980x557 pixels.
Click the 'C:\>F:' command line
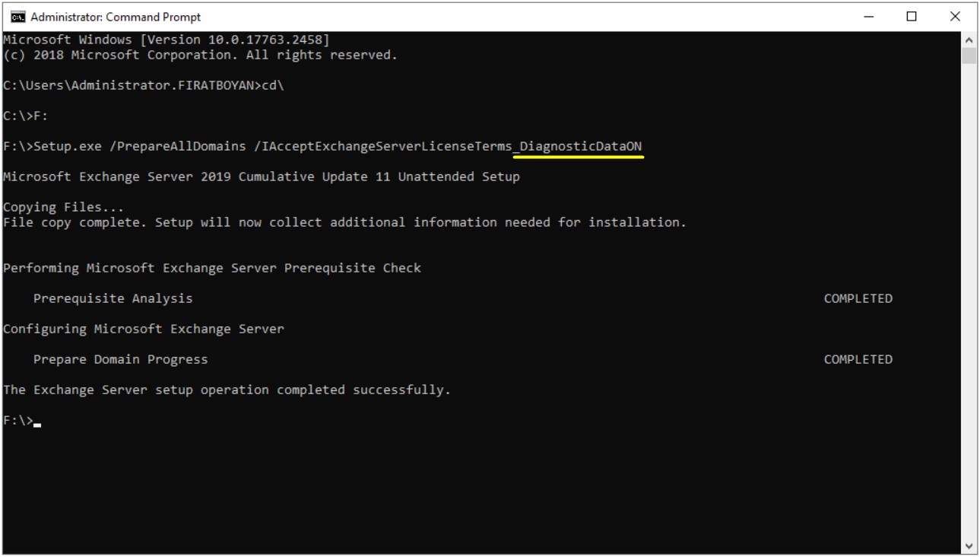pyautogui.click(x=26, y=116)
